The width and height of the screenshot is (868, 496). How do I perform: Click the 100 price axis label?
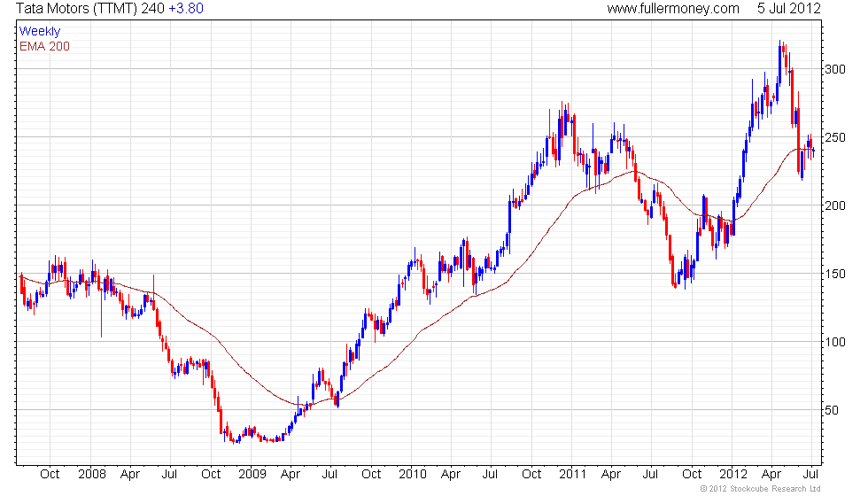coord(835,342)
